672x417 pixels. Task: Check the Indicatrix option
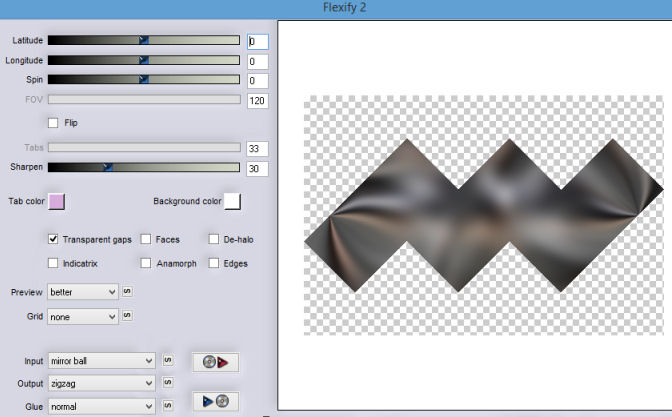pos(53,263)
